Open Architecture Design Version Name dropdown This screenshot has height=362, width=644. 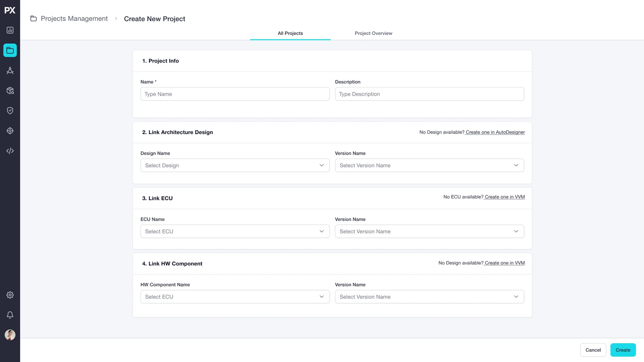(x=429, y=165)
